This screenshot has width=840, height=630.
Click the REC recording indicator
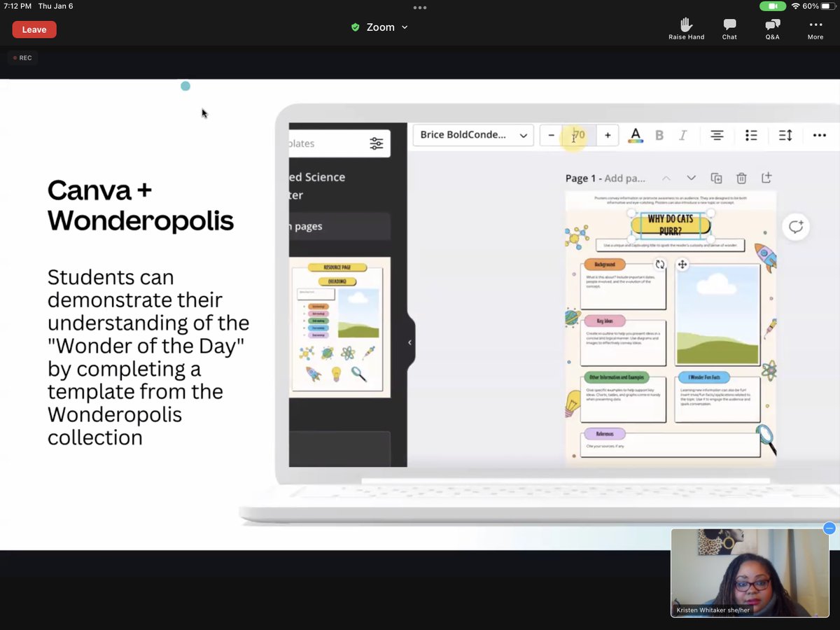tap(22, 58)
